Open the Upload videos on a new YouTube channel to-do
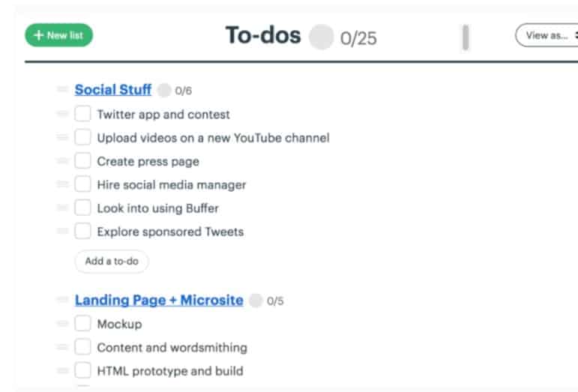 click(x=213, y=138)
